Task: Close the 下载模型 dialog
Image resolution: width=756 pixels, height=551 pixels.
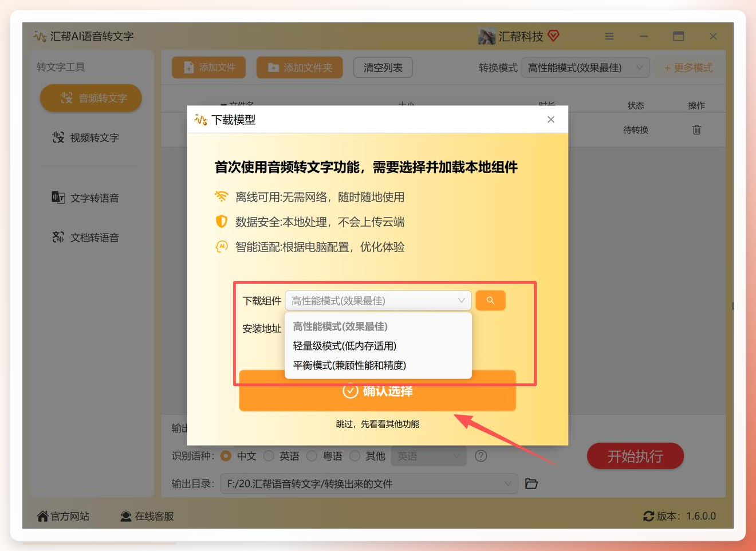Action: [551, 120]
